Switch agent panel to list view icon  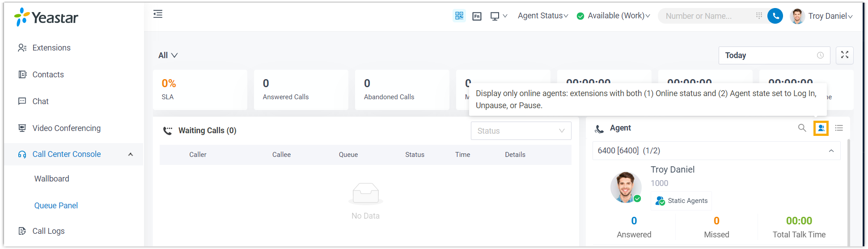[839, 128]
